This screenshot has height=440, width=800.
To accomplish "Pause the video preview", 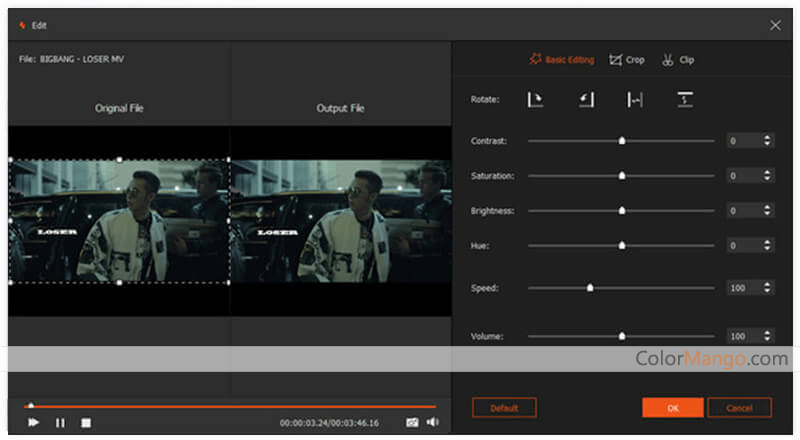I will (x=60, y=423).
